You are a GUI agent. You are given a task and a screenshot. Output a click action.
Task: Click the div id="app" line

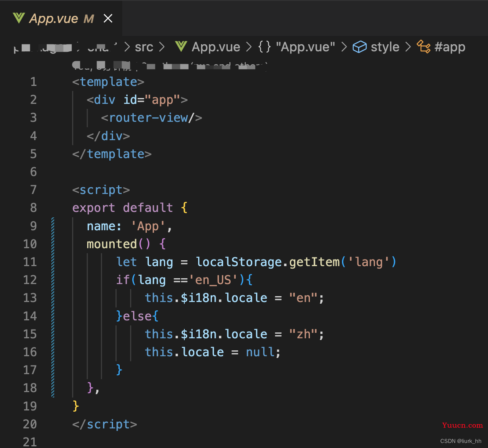pos(137,100)
